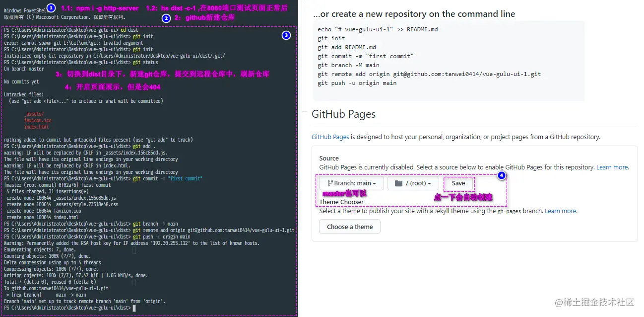Click the 'Theme Chooser' label
This screenshot has width=644, height=317.
coord(341,202)
